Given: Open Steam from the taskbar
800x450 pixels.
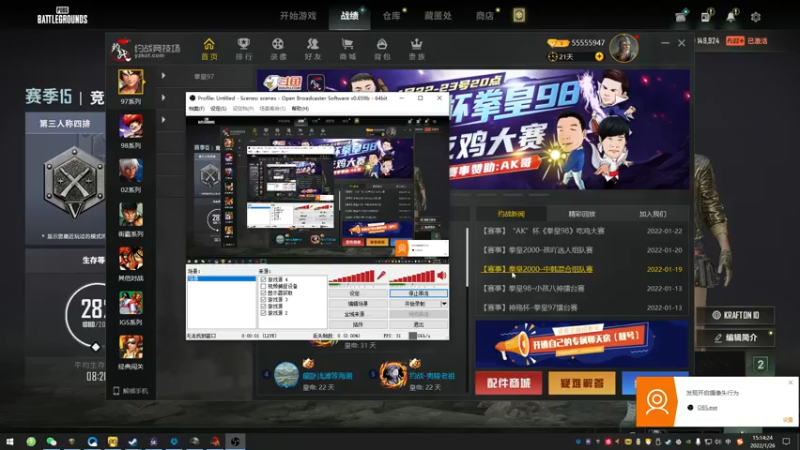Looking at the screenshot, I should coord(133,441).
